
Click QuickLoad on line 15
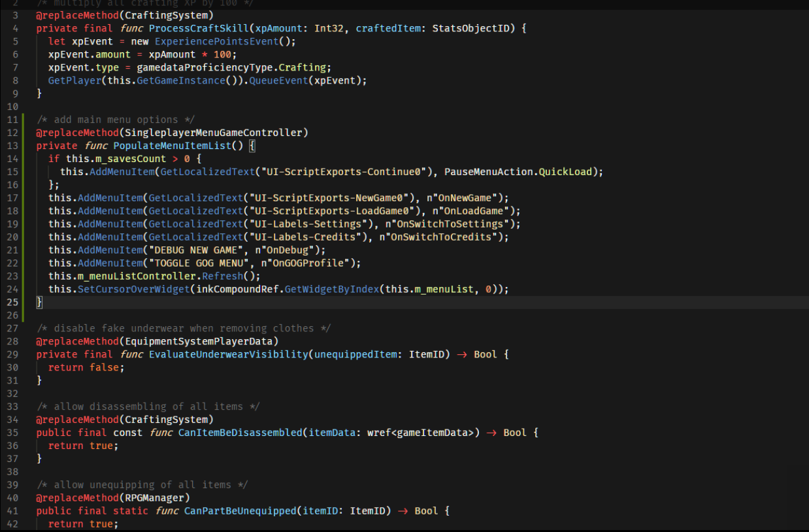[565, 172]
